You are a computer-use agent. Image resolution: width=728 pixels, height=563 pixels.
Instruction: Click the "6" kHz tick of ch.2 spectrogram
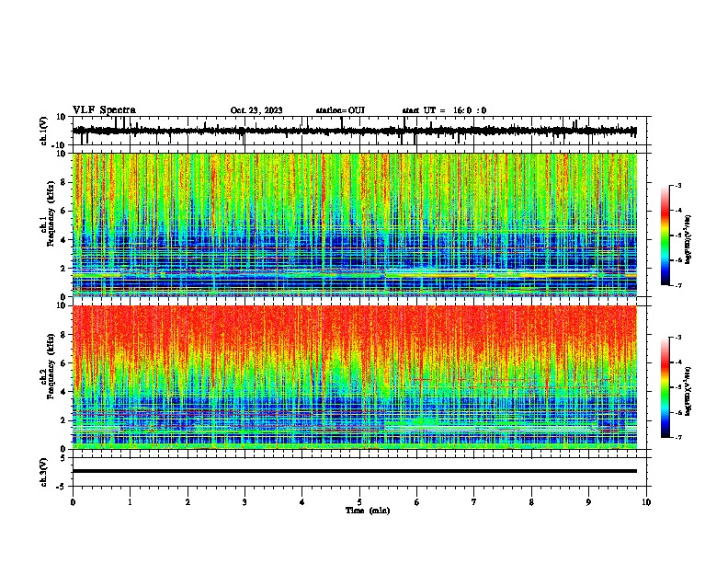[64, 363]
